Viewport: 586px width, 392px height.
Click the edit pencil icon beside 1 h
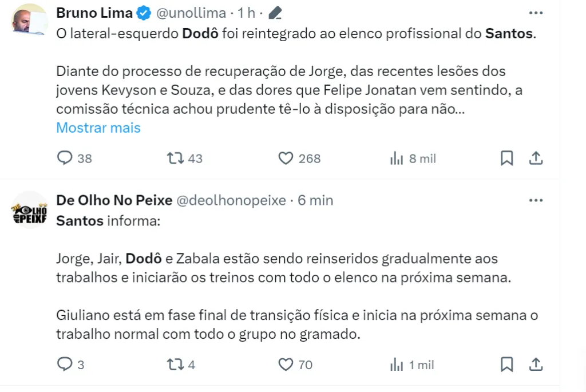click(x=275, y=13)
